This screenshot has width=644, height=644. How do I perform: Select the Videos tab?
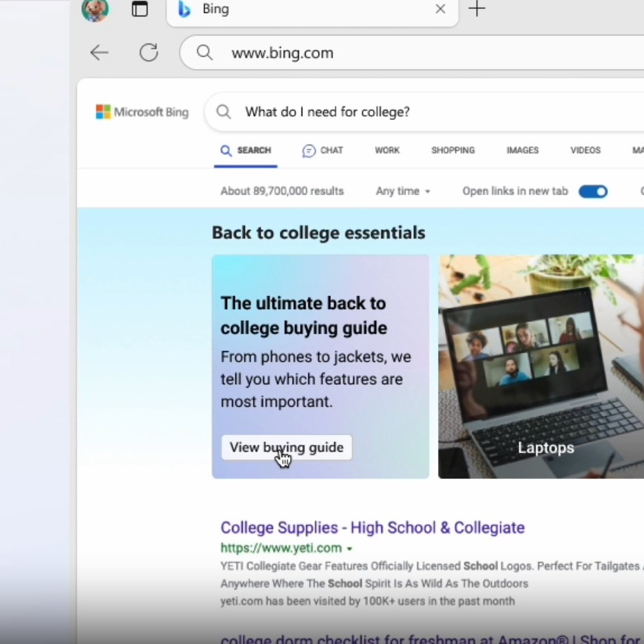[585, 151]
